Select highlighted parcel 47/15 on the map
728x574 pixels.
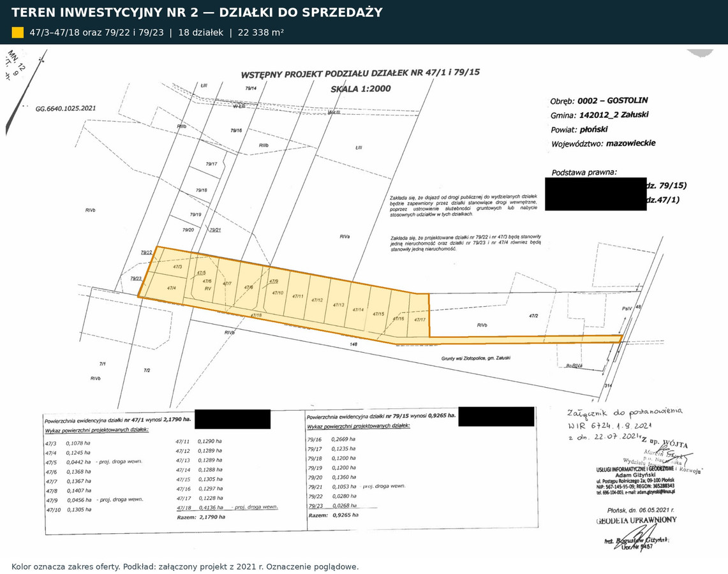point(378,314)
